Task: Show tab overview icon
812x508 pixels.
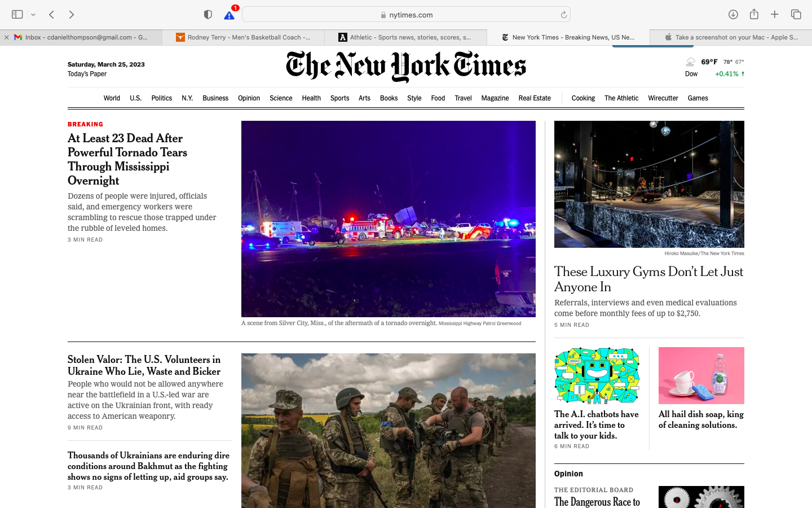Action: click(x=796, y=15)
